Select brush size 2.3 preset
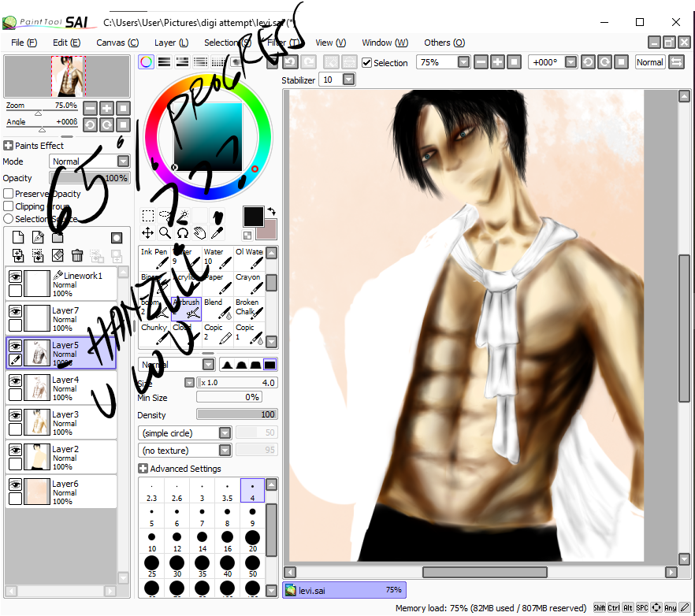Screen dimensions: 695x616 coord(151,491)
